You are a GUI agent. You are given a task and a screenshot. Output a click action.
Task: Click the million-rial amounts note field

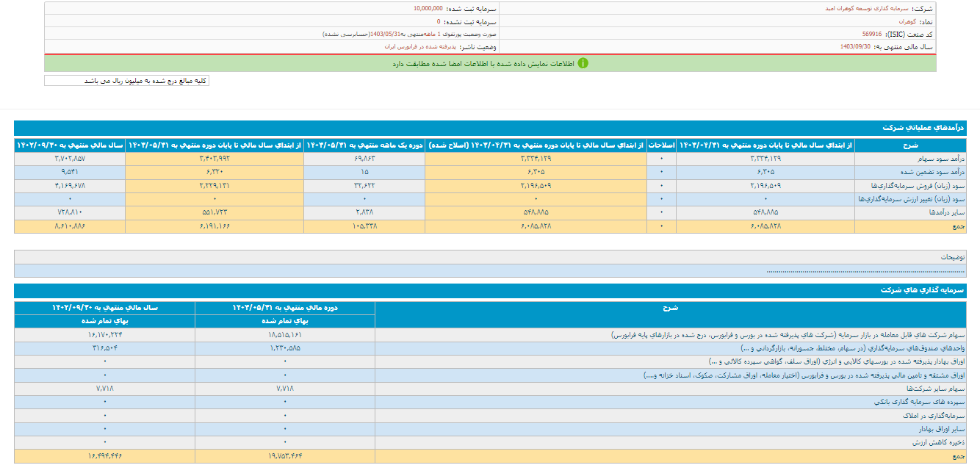pos(126,81)
